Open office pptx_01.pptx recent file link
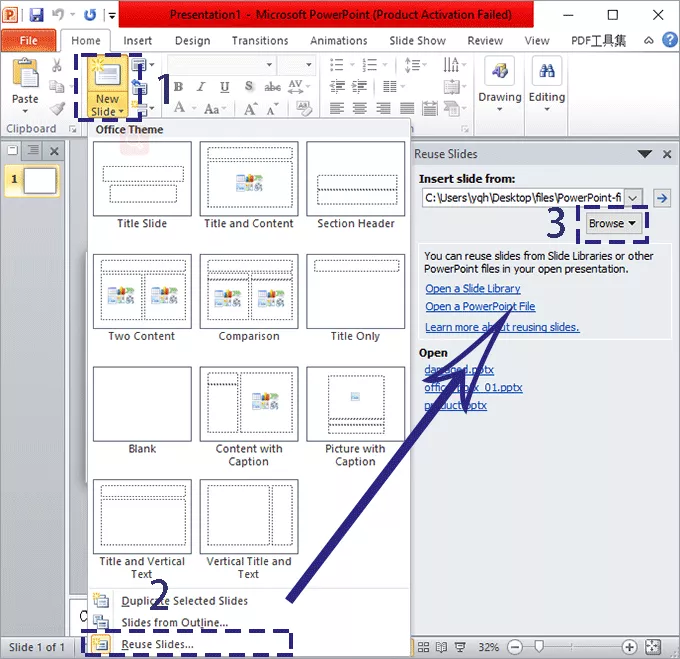The width and height of the screenshot is (680, 659). point(473,387)
